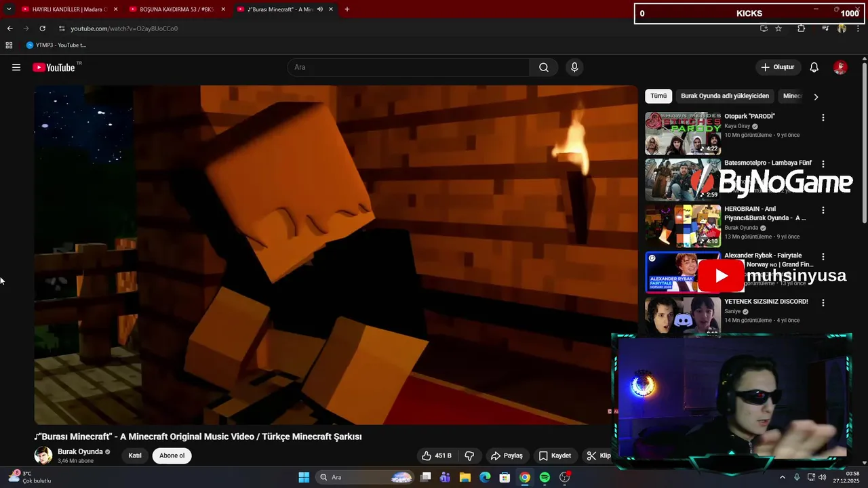Screen dimensions: 868x488
Task: Open the HEROBRAIN video thumbnail
Action: click(683, 226)
